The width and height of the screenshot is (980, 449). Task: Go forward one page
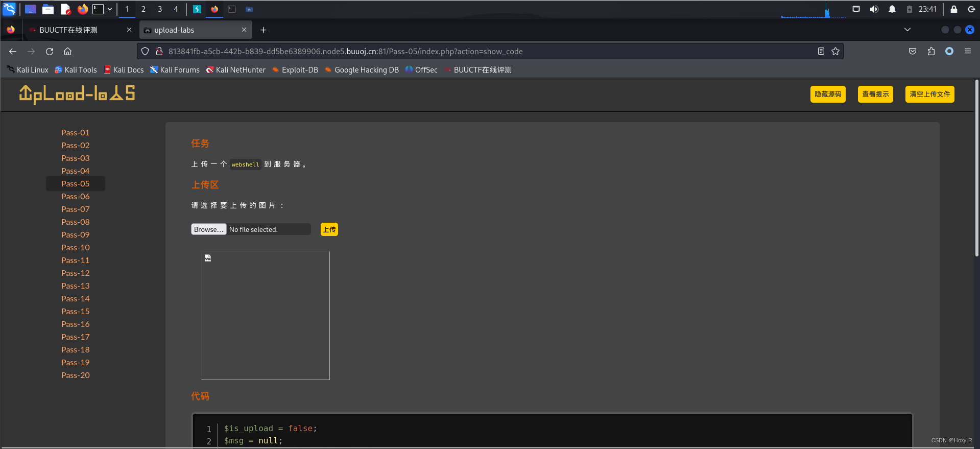coord(31,51)
